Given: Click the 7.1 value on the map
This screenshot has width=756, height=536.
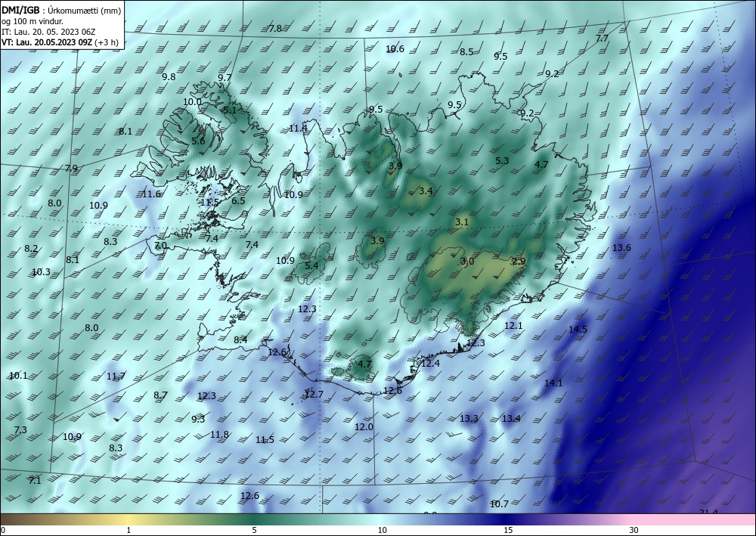Looking at the screenshot, I should [34, 480].
